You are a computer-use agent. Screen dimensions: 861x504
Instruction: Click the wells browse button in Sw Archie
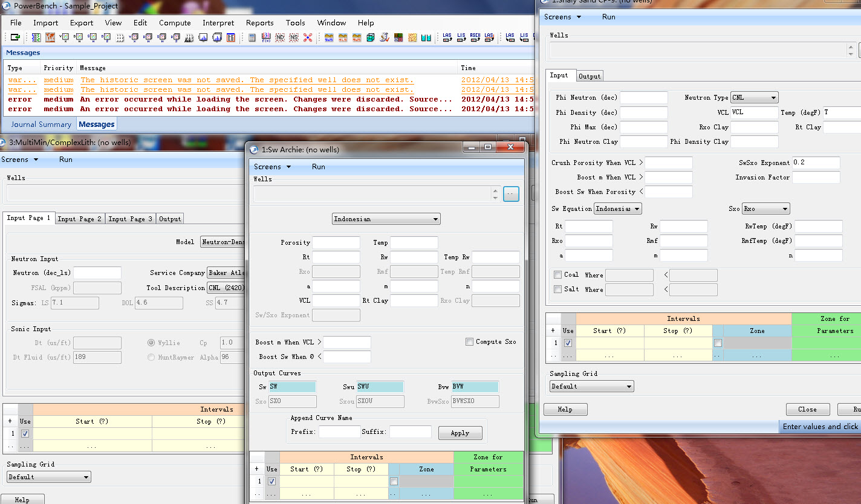511,194
